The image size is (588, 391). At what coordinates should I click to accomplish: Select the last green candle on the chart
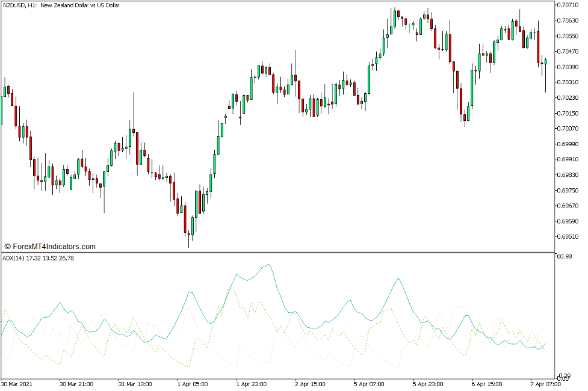click(x=545, y=61)
